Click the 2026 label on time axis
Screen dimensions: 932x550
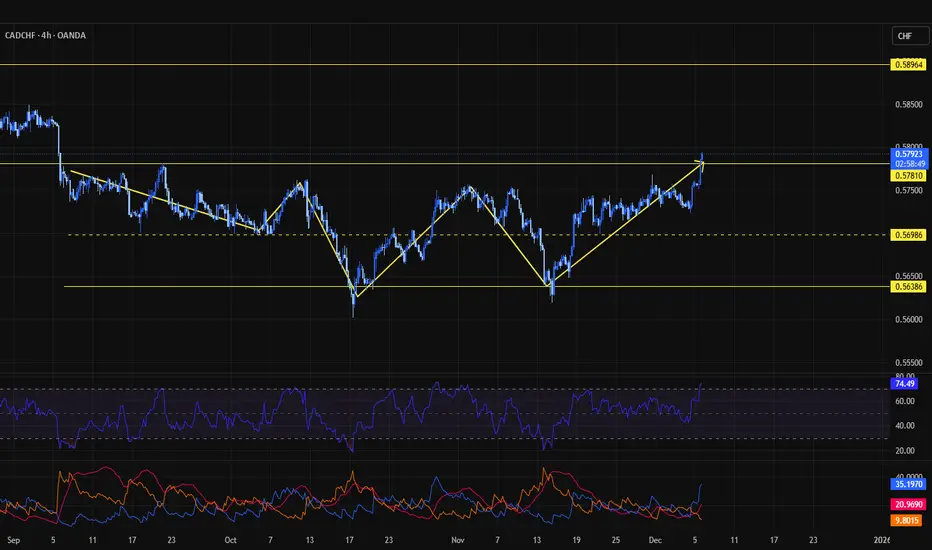coord(883,539)
